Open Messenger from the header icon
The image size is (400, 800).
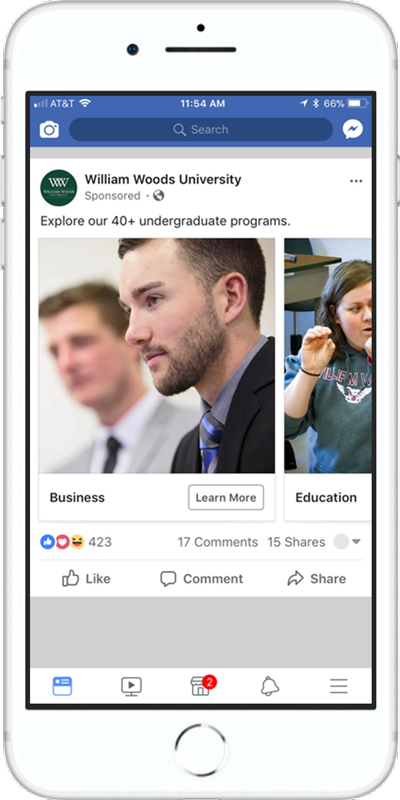(353, 130)
